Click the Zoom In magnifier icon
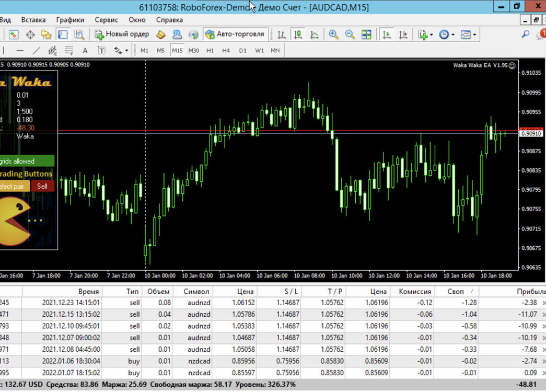546x392 pixels. (x=333, y=34)
